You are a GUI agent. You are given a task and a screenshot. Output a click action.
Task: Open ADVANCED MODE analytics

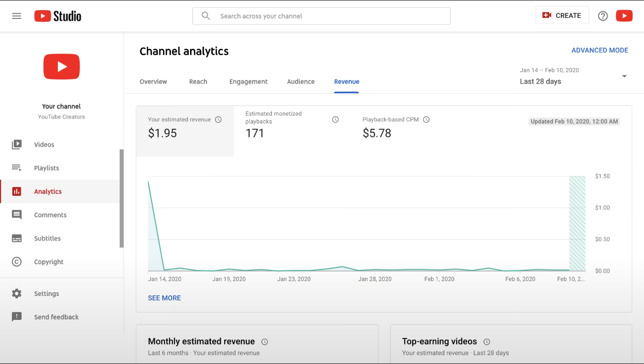(600, 50)
